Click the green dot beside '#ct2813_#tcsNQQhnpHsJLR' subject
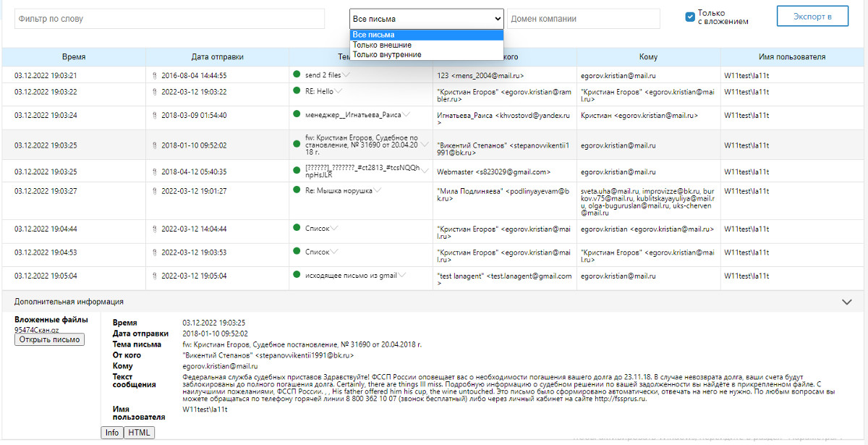868x445 pixels. coord(297,171)
